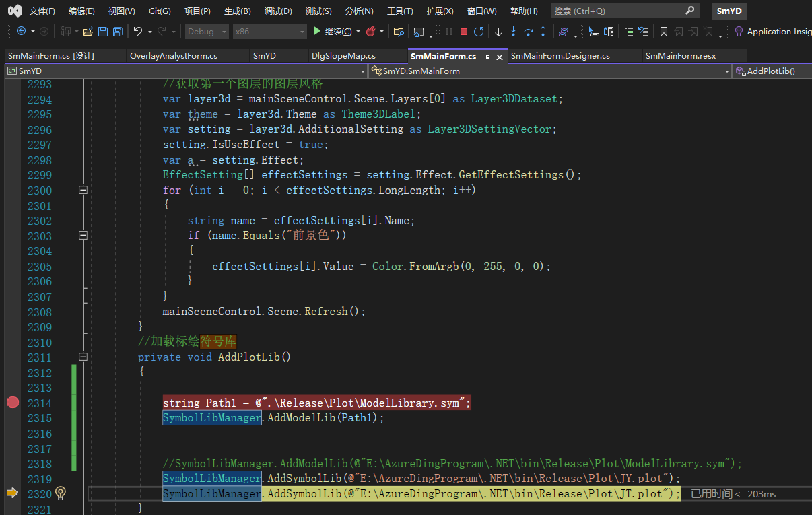Click the Step Out up-arrow icon
The width and height of the screenshot is (812, 515).
543,32
